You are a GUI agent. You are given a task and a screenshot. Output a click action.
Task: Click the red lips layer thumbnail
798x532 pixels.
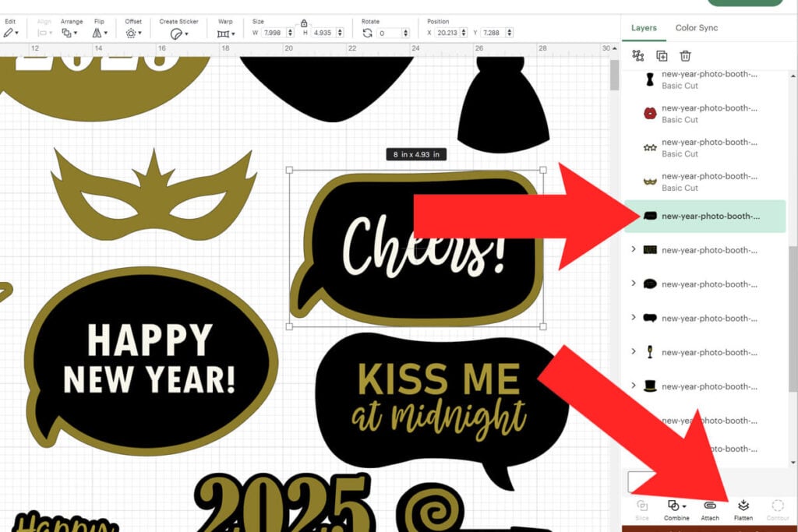(x=650, y=114)
